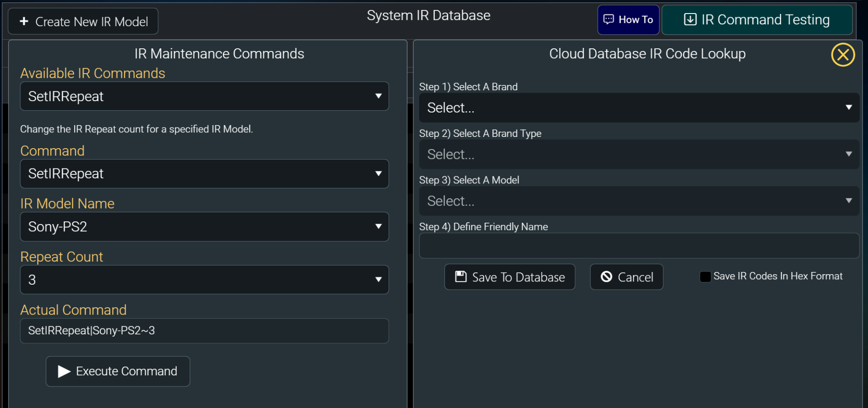Click the 'System IR Database' title text

(x=429, y=15)
